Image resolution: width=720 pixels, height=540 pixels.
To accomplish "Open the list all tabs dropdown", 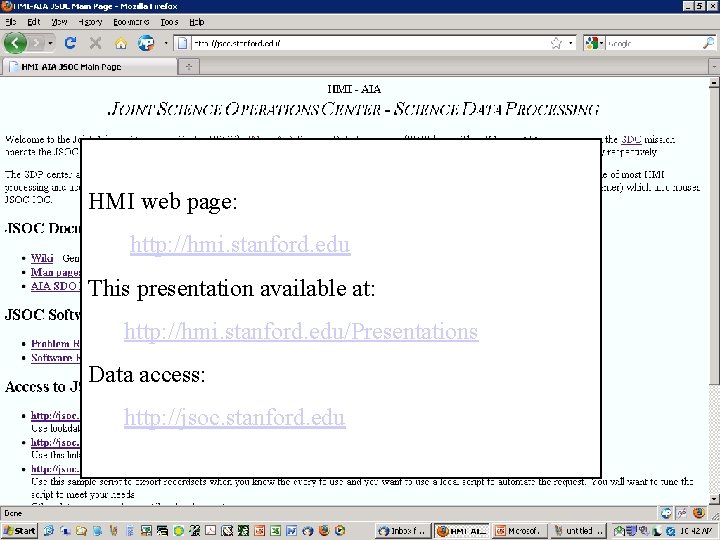I will pyautogui.click(x=714, y=67).
